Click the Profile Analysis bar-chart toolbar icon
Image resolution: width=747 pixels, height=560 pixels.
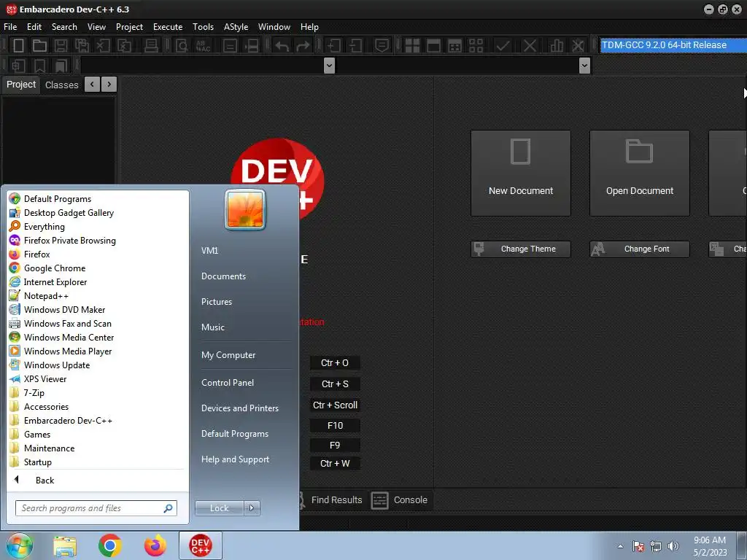pyautogui.click(x=556, y=46)
